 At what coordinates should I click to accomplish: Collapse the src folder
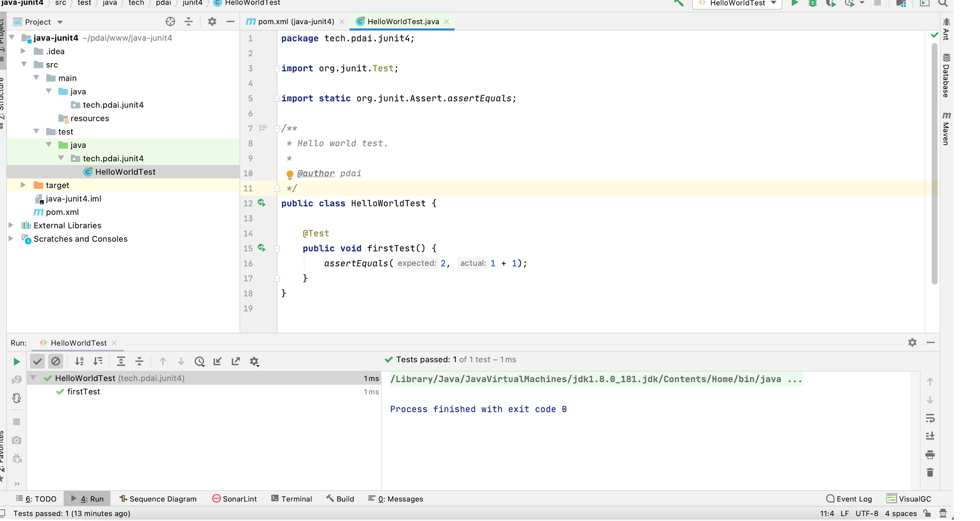pyautogui.click(x=24, y=64)
